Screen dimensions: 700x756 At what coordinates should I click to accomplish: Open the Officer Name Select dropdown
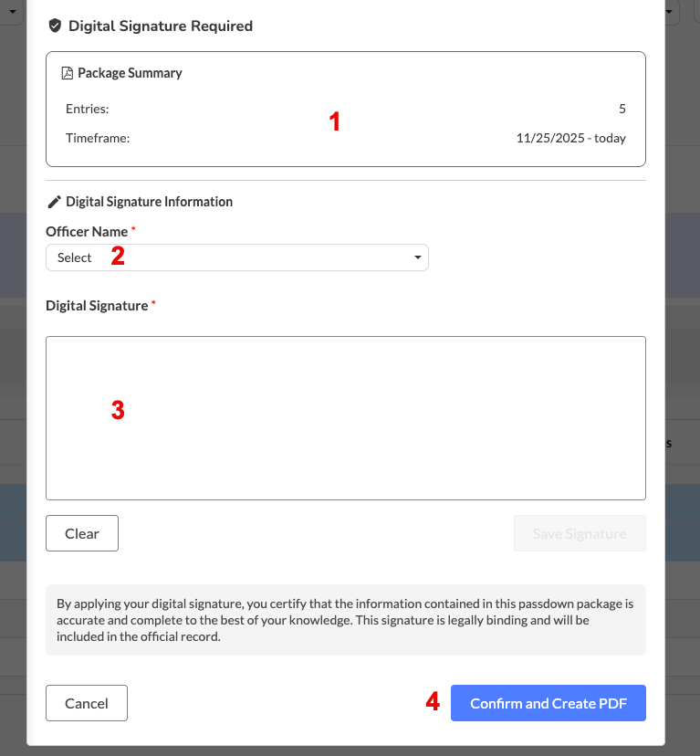coord(236,257)
